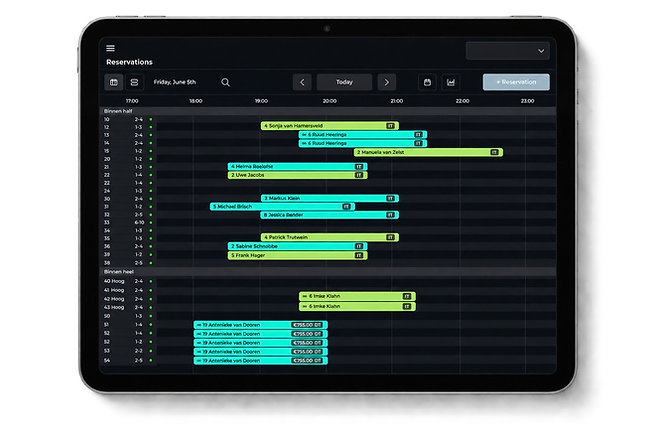Click the 21:00 time header
The image size is (654, 436).
[397, 101]
